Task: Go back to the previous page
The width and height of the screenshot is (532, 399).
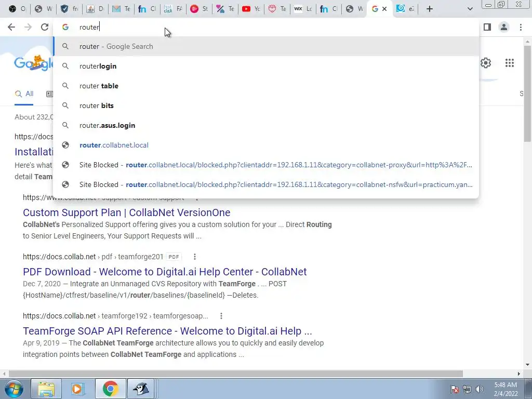Action: pyautogui.click(x=11, y=27)
